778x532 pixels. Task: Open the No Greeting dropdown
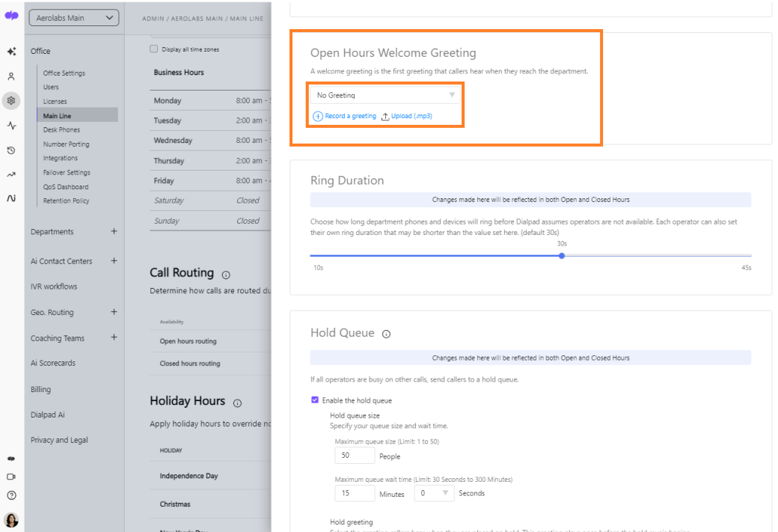tap(385, 95)
